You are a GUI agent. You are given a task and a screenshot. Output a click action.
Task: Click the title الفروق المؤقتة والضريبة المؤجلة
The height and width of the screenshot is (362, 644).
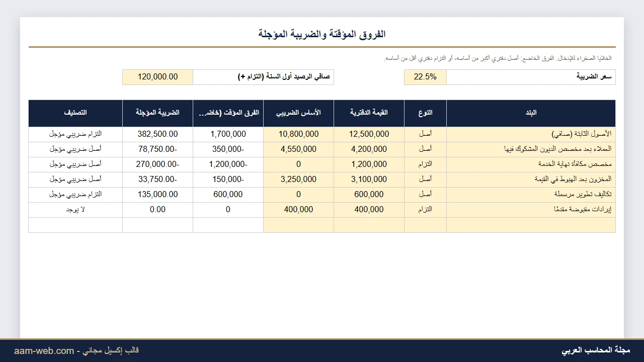pyautogui.click(x=322, y=34)
